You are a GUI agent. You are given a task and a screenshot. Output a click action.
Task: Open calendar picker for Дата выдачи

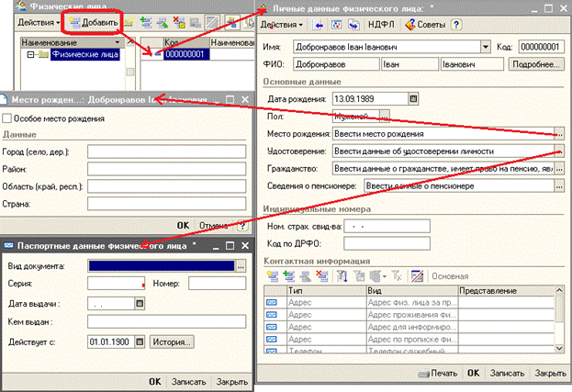click(139, 303)
